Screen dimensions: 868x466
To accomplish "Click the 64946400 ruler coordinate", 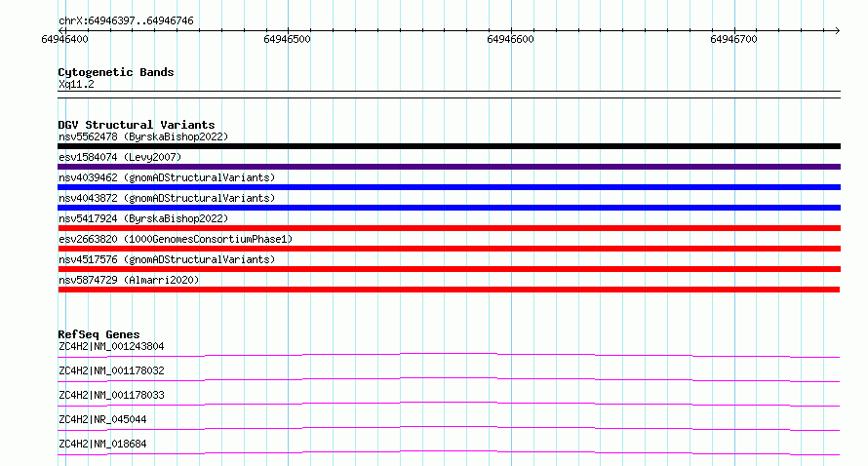I will tap(64, 39).
